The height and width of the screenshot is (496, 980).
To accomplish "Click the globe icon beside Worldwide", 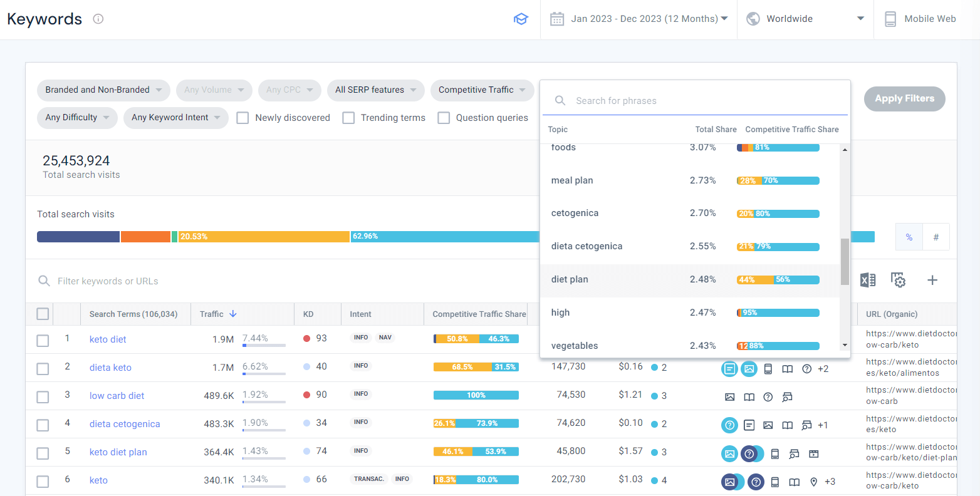I will tap(753, 19).
